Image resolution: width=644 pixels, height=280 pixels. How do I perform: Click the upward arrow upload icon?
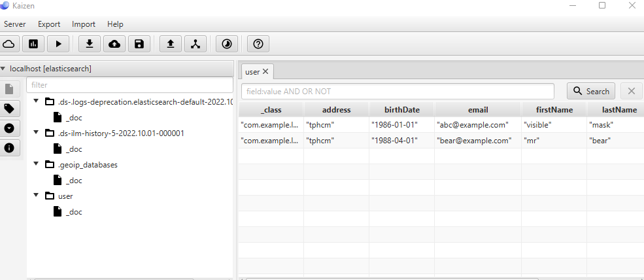171,44
